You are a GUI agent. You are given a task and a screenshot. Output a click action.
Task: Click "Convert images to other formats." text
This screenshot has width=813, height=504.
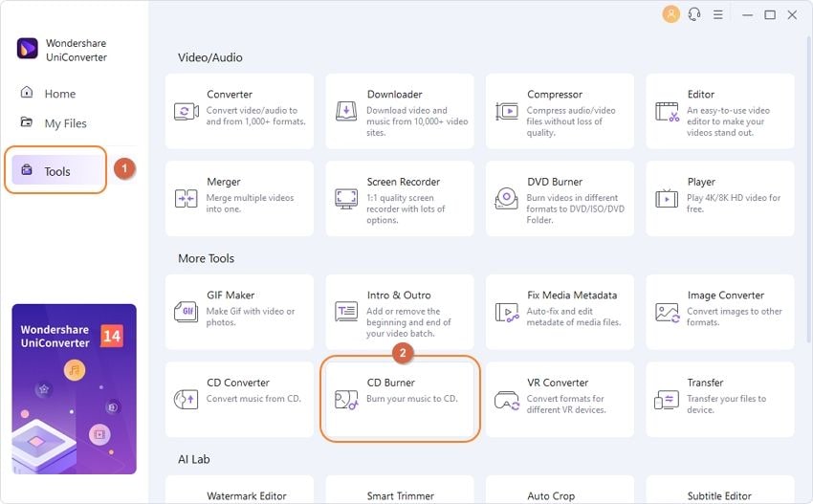tap(735, 317)
